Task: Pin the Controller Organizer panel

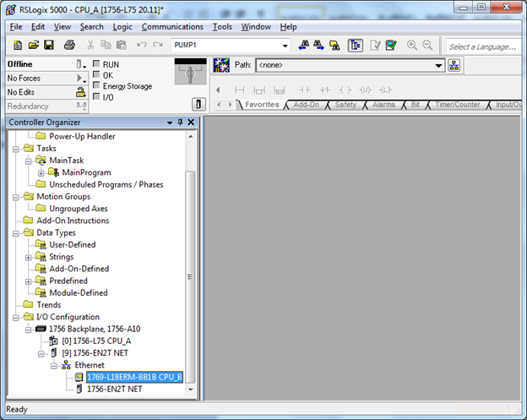Action: pyautogui.click(x=180, y=122)
